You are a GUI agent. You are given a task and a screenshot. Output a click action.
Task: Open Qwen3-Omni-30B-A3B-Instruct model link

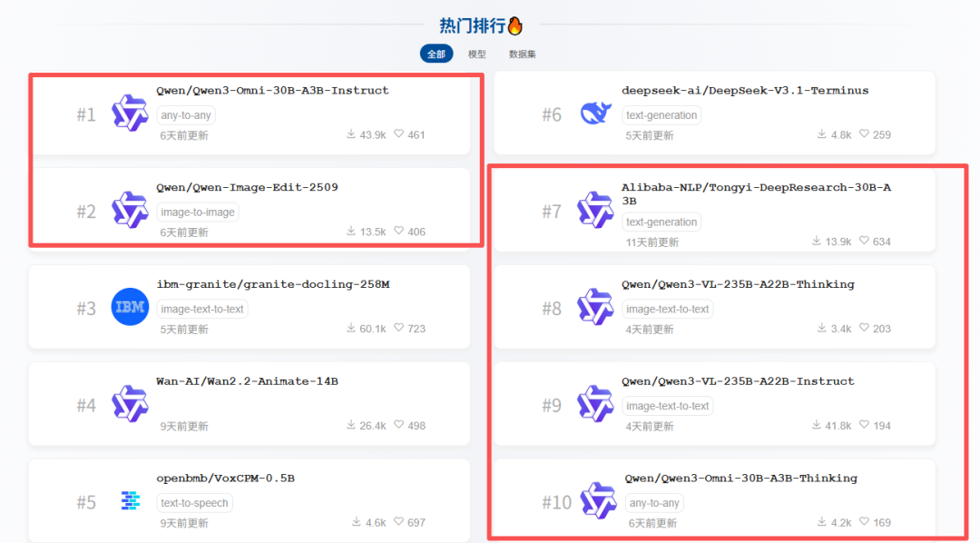[272, 91]
